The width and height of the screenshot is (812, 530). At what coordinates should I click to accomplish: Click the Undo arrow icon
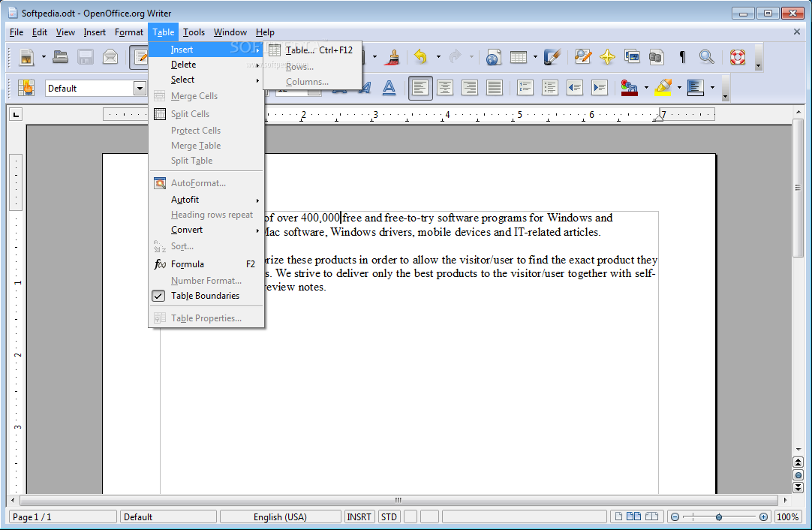(x=421, y=57)
